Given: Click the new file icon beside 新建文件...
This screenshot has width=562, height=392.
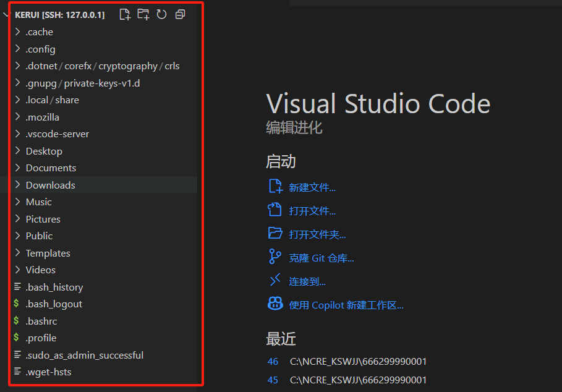Looking at the screenshot, I should pyautogui.click(x=276, y=186).
